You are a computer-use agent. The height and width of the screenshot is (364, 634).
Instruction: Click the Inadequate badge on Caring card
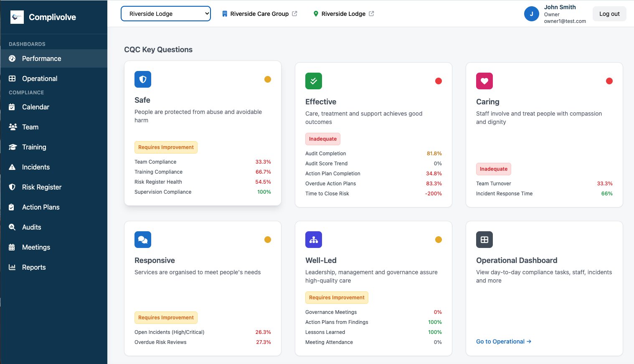pos(493,169)
